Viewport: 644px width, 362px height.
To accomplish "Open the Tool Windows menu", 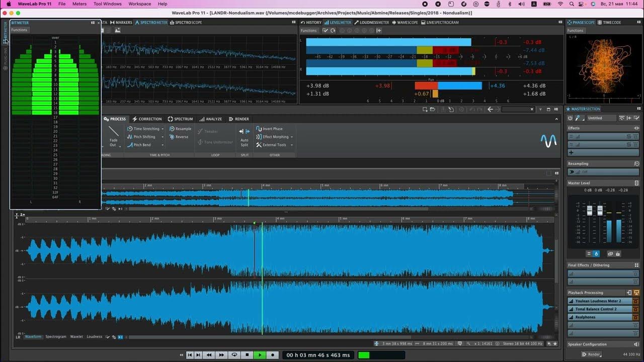I will pyautogui.click(x=108, y=4).
